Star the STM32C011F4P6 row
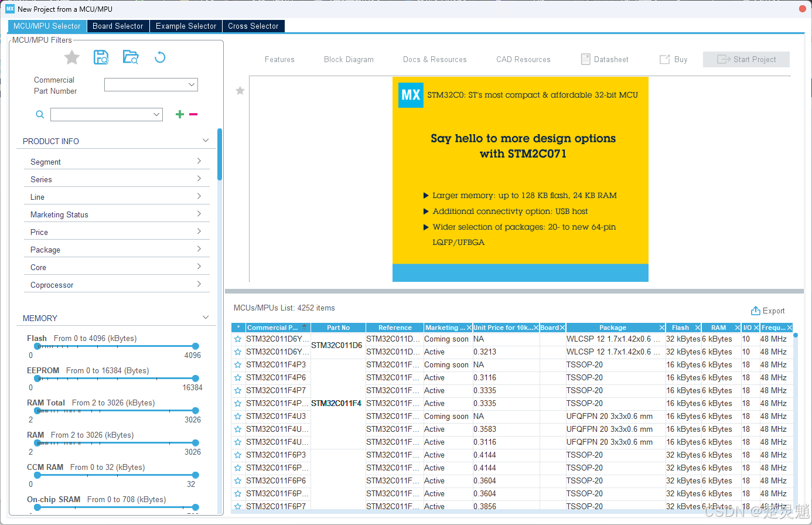Image resolution: width=812 pixels, height=525 pixels. coord(238,378)
